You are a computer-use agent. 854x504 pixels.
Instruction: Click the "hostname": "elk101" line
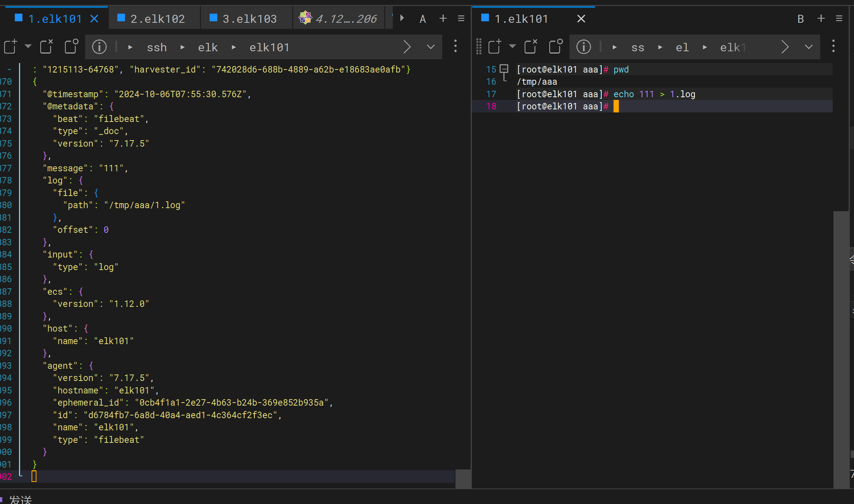click(x=105, y=390)
